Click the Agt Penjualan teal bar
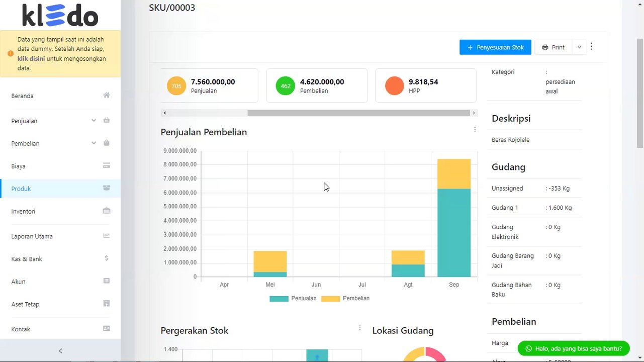 pyautogui.click(x=408, y=270)
